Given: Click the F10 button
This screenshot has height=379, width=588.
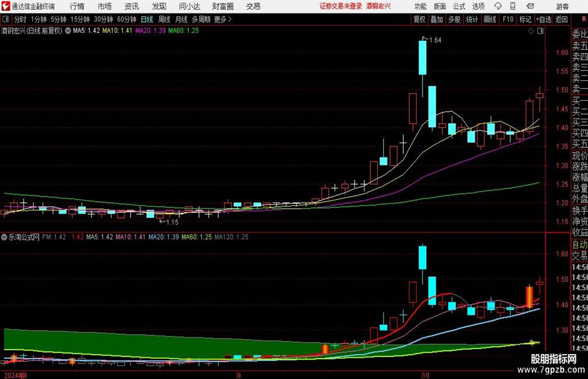Looking at the screenshot, I should (508, 19).
